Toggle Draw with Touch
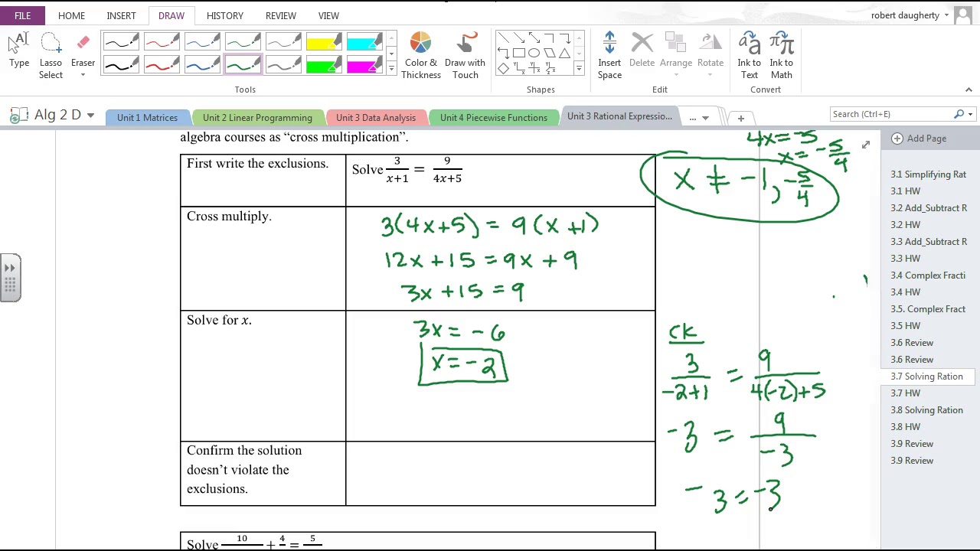This screenshot has height=551, width=980. click(x=465, y=56)
